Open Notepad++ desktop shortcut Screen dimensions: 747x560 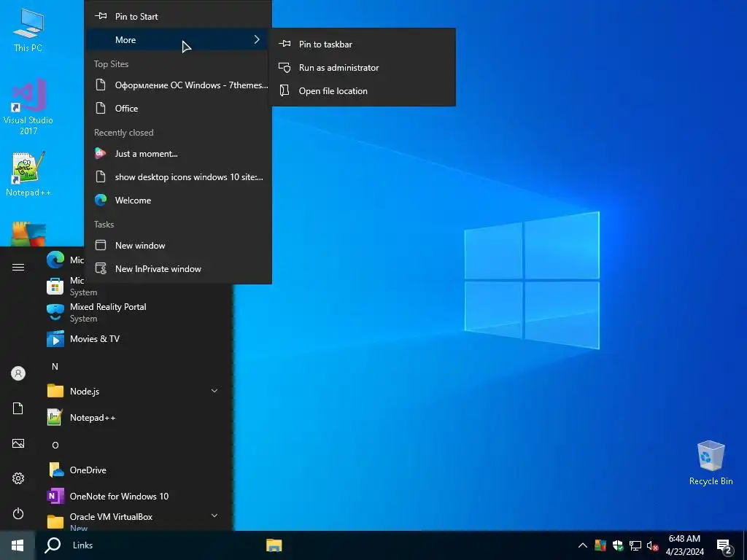(28, 174)
